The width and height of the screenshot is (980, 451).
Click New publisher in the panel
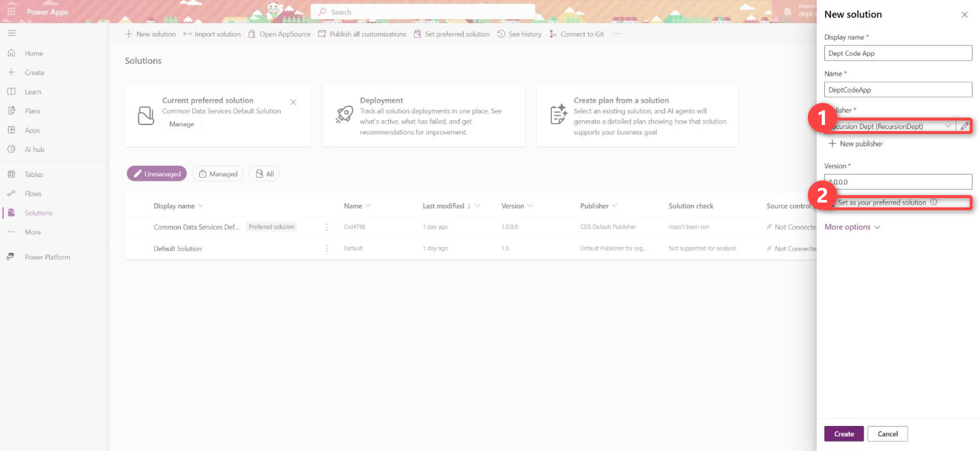tap(855, 144)
